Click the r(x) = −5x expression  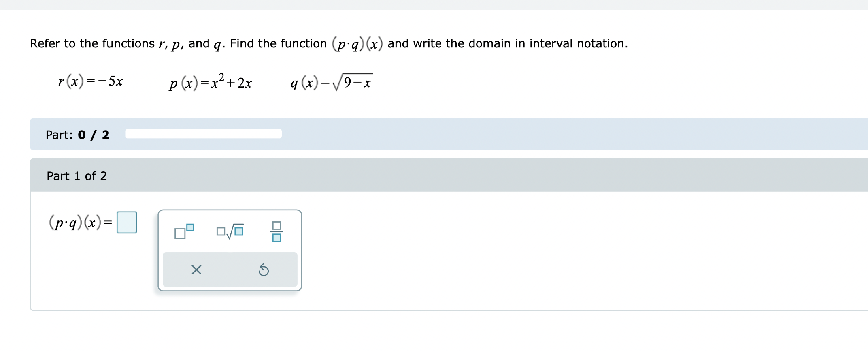91,81
